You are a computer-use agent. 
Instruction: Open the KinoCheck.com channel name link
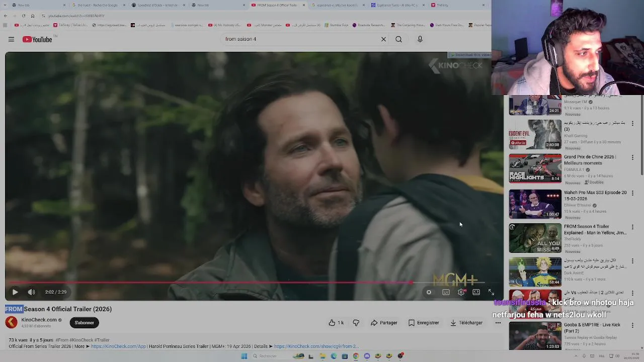click(x=39, y=320)
